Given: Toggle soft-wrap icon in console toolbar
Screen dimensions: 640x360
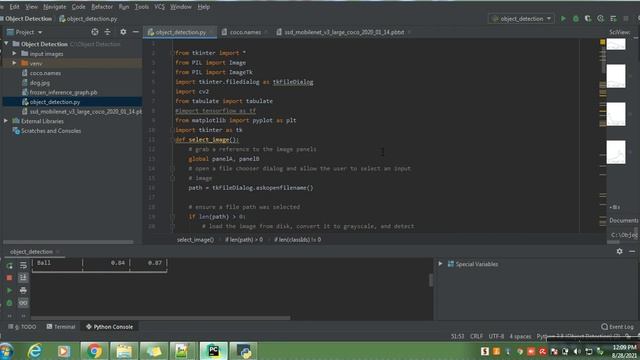Looking at the screenshot, I should tap(23, 266).
